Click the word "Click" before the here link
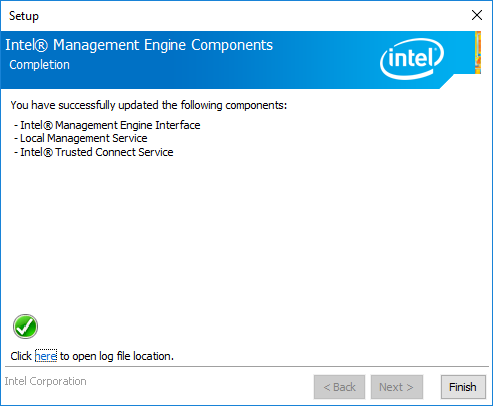The width and height of the screenshot is (493, 406). coord(21,356)
